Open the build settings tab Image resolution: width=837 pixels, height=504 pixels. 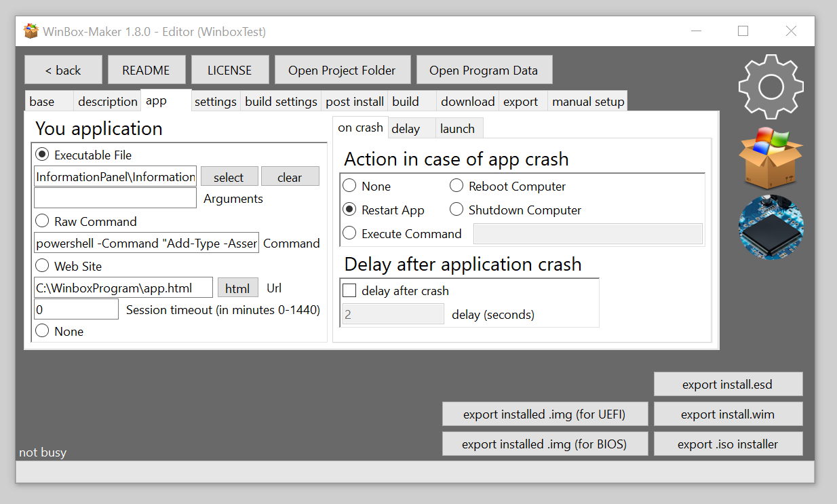click(x=281, y=101)
